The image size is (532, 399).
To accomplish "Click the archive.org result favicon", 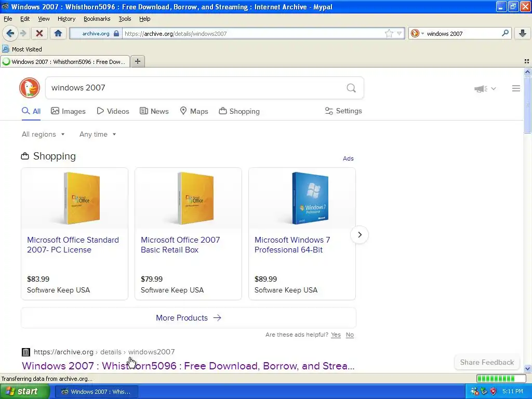I will [x=26, y=352].
